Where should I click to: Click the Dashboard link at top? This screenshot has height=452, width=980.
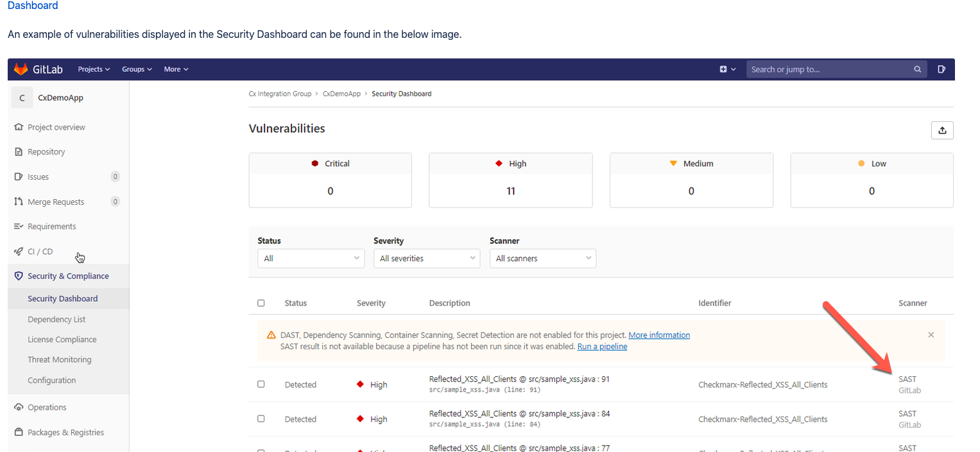(x=33, y=6)
